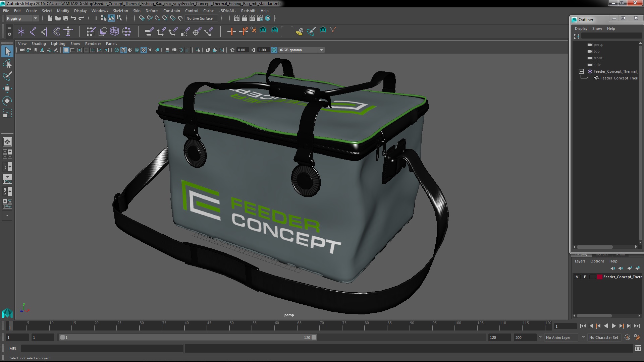
Task: Toggle layer visibility V box
Action: (577, 277)
